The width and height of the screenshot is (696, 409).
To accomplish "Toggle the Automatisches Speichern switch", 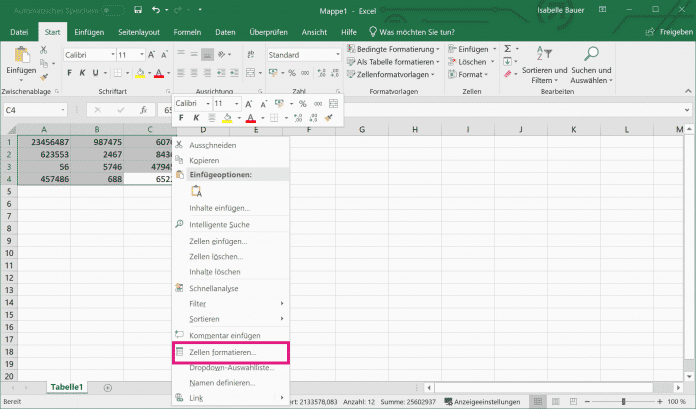I will [115, 11].
